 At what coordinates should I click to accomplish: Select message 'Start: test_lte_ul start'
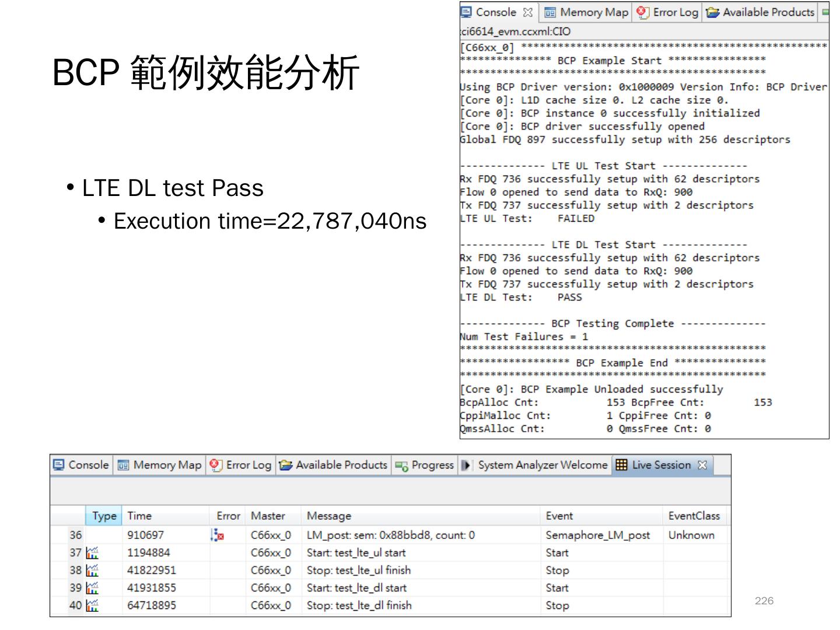pyautogui.click(x=356, y=552)
